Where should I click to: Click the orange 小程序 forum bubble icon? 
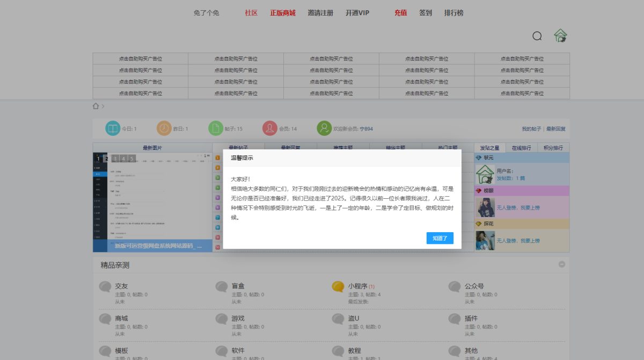338,287
